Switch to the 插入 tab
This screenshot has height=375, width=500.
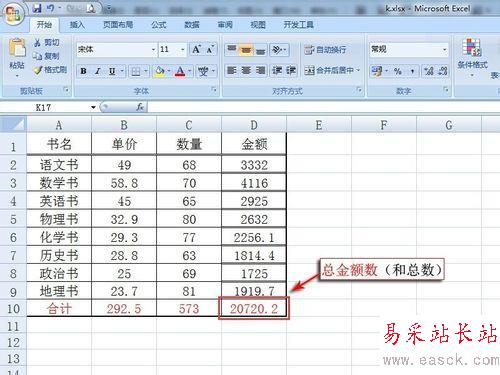(x=77, y=25)
